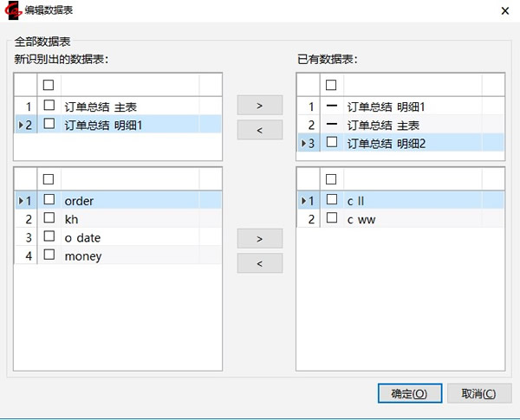Tick the c ww field checkbox
Screen dimensions: 520x420
click(331, 219)
